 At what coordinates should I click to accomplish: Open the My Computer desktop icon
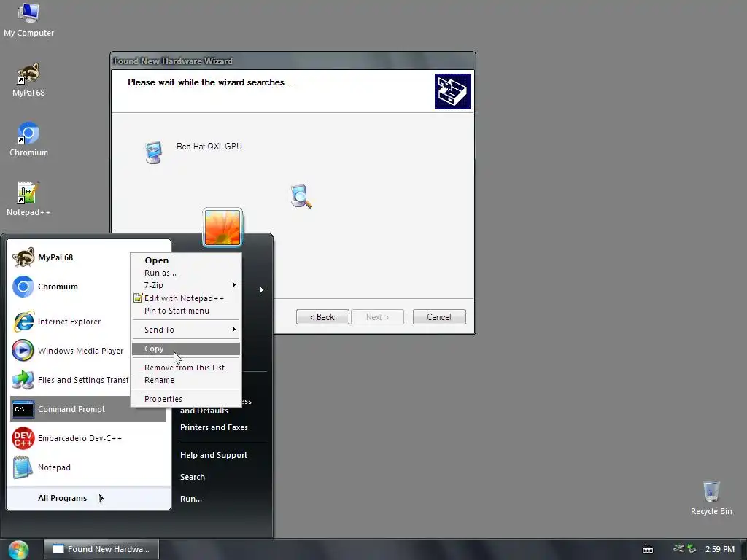[28, 20]
